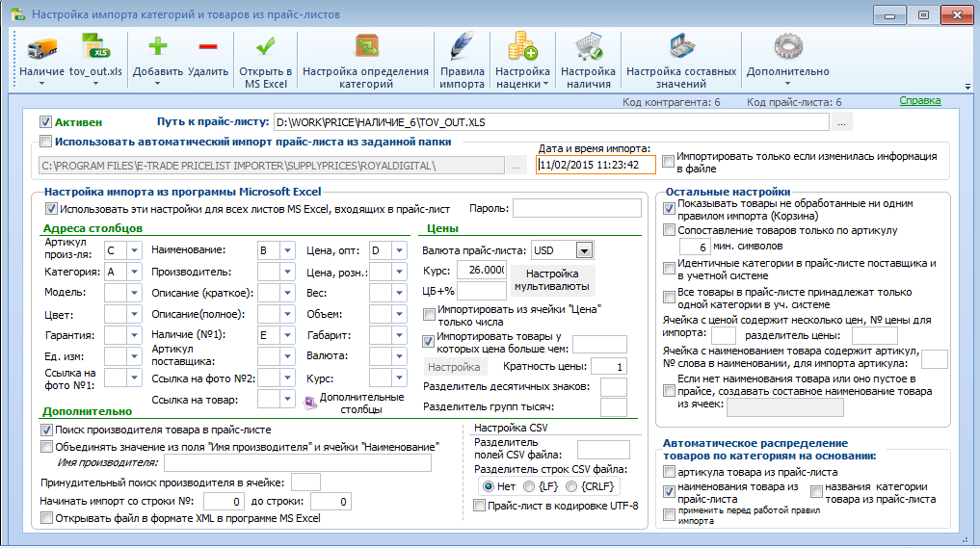Open the Справка help link
This screenshot has height=548, width=980.
[920, 100]
